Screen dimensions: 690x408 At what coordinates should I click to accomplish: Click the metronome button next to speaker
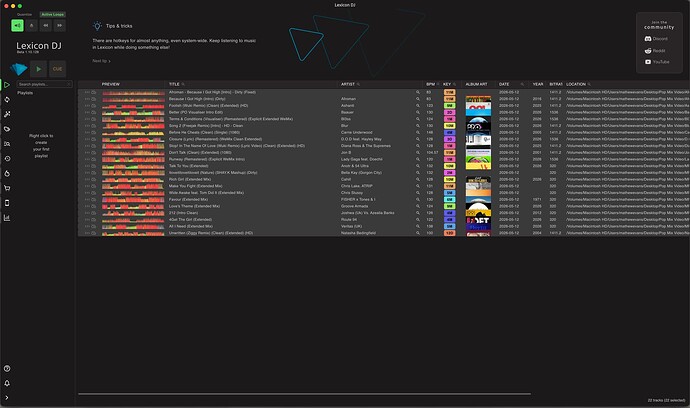[x=31, y=26]
